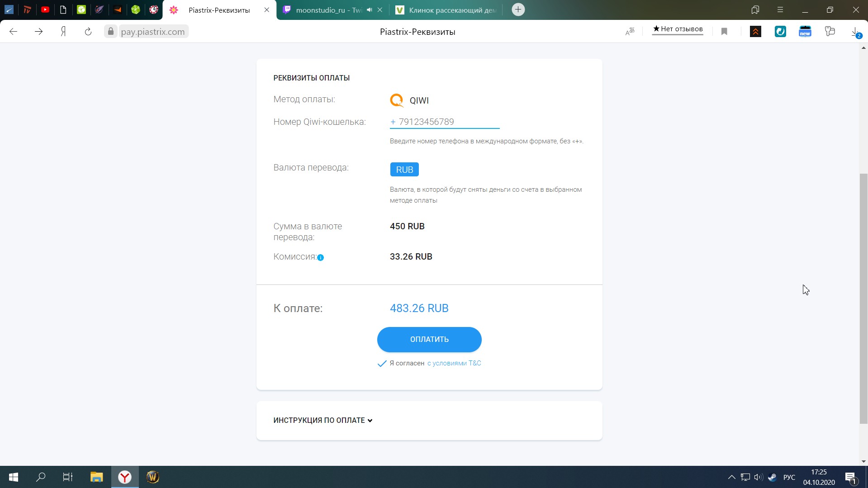Switch the РУС input language
The image size is (868, 488).
coord(789,477)
